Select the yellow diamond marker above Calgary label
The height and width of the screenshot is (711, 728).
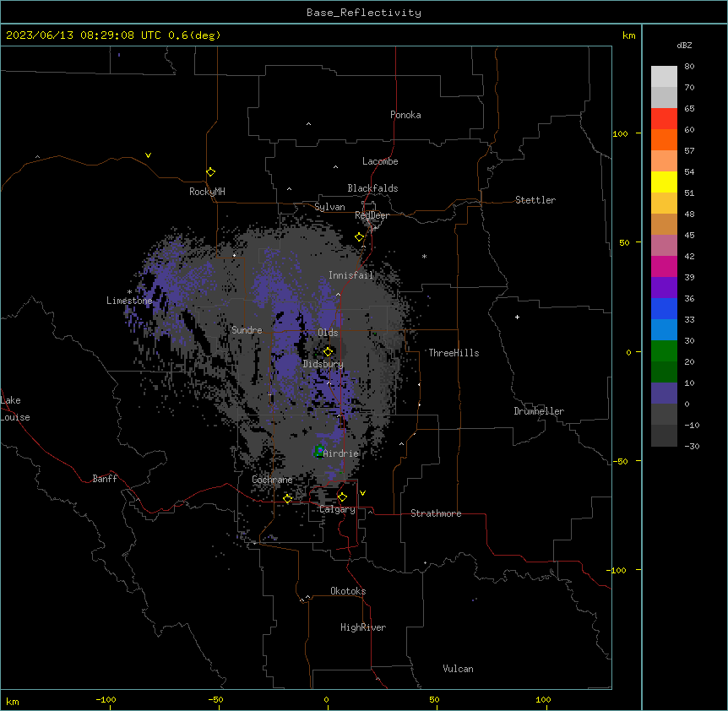click(x=342, y=497)
